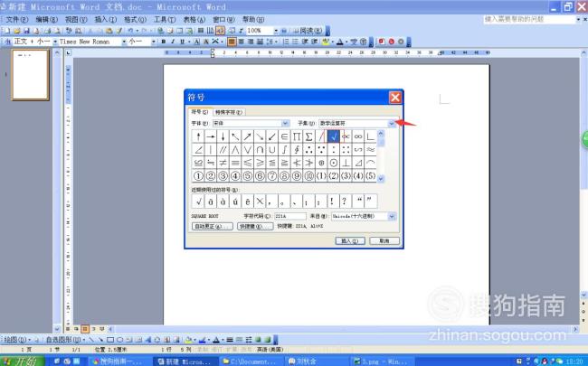Toggle align left (highlighted) button
The width and height of the screenshot is (588, 366).
[232, 42]
